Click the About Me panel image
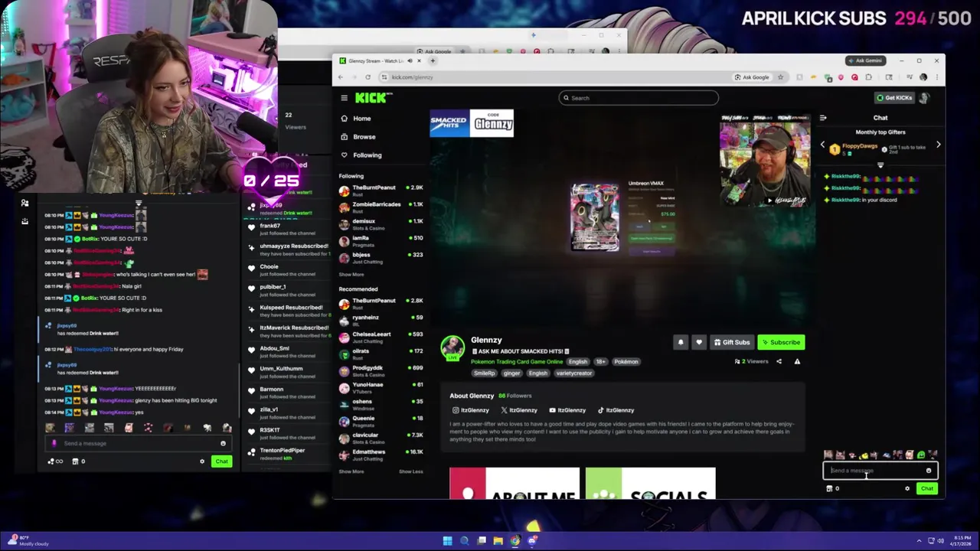The width and height of the screenshot is (980, 551). click(514, 483)
